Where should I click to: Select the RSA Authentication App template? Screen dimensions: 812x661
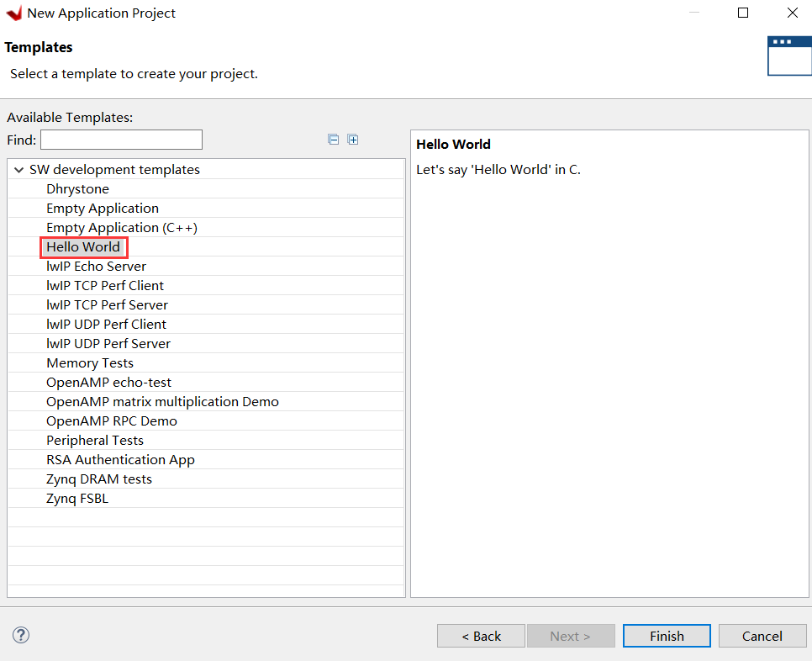pos(121,460)
